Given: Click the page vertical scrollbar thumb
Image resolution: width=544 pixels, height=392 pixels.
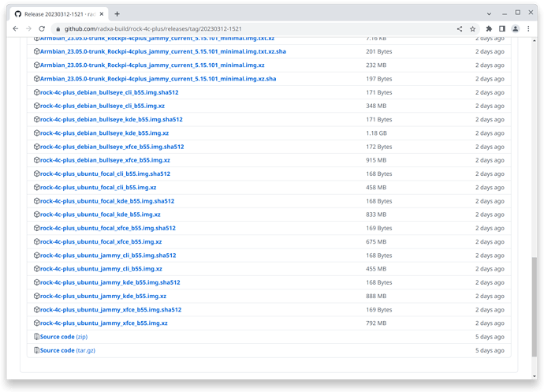Looking at the screenshot, I should 535,307.
